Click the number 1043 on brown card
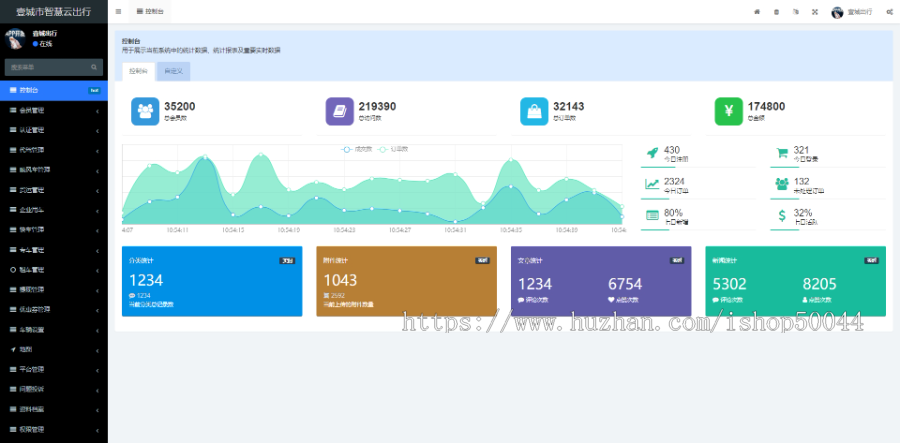Viewport: 900px width, 443px height. [x=340, y=280]
